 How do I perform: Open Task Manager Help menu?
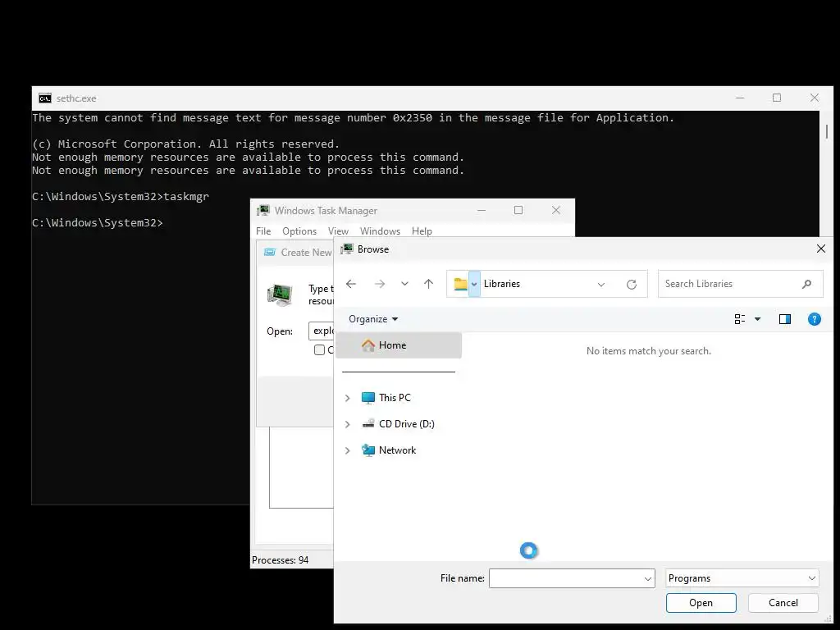[x=422, y=231]
